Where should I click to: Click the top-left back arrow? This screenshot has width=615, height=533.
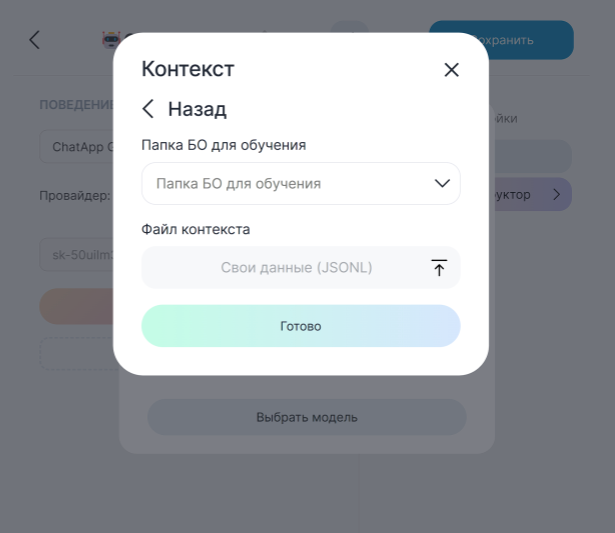pos(34,40)
